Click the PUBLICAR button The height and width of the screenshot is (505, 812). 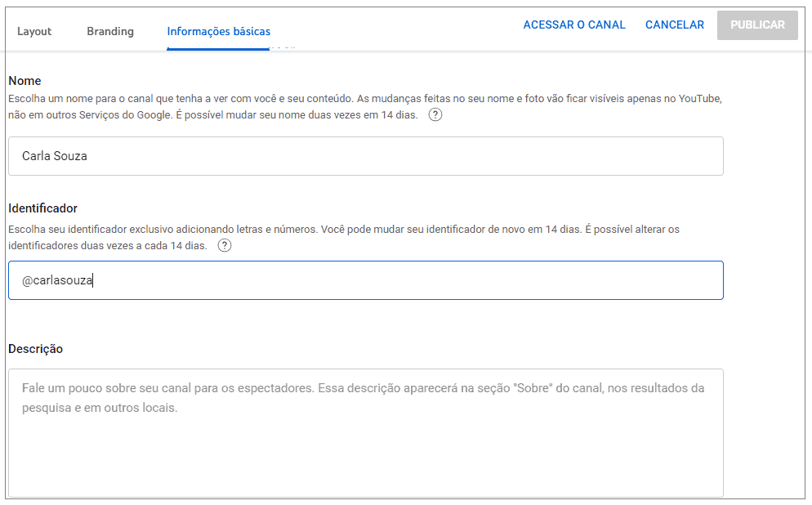pos(757,25)
